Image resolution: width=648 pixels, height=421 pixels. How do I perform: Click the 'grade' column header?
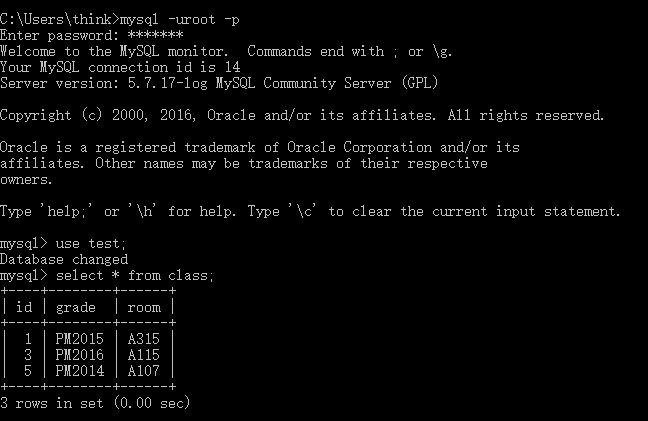click(76, 307)
